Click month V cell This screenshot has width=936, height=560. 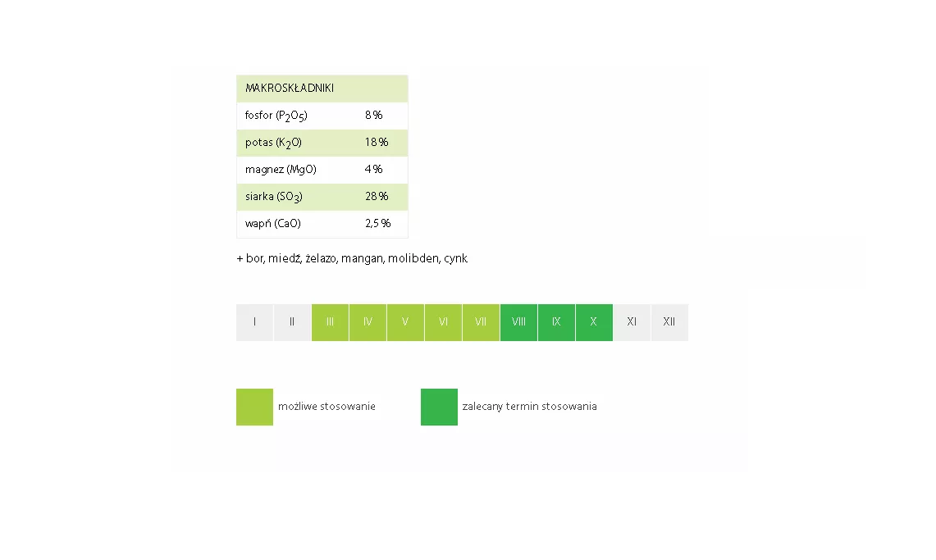pos(405,322)
